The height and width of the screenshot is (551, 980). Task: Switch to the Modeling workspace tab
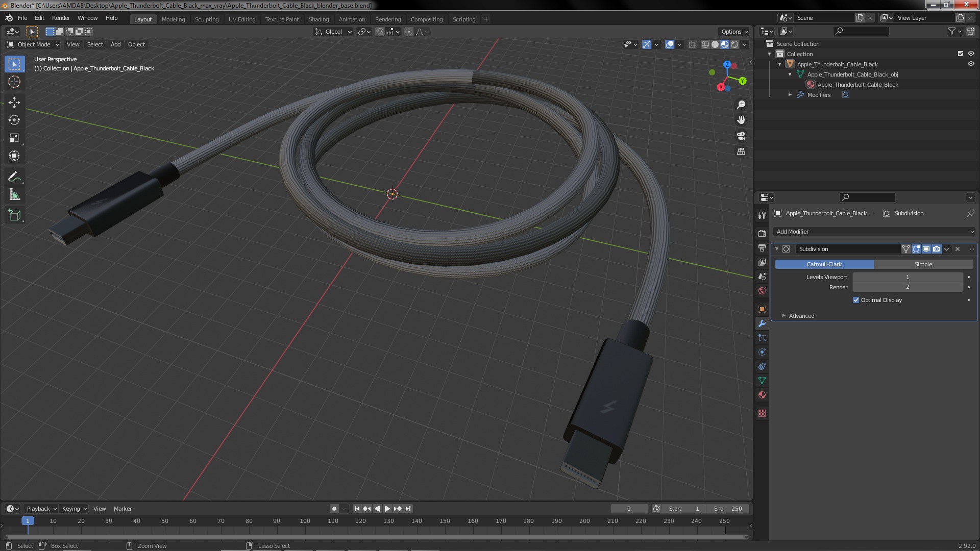173,19
